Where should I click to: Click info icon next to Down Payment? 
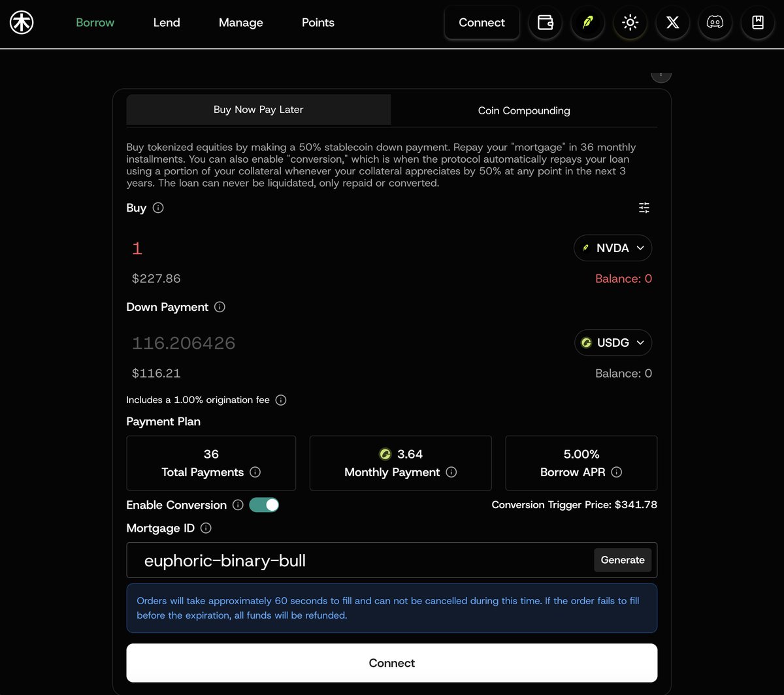coord(220,307)
